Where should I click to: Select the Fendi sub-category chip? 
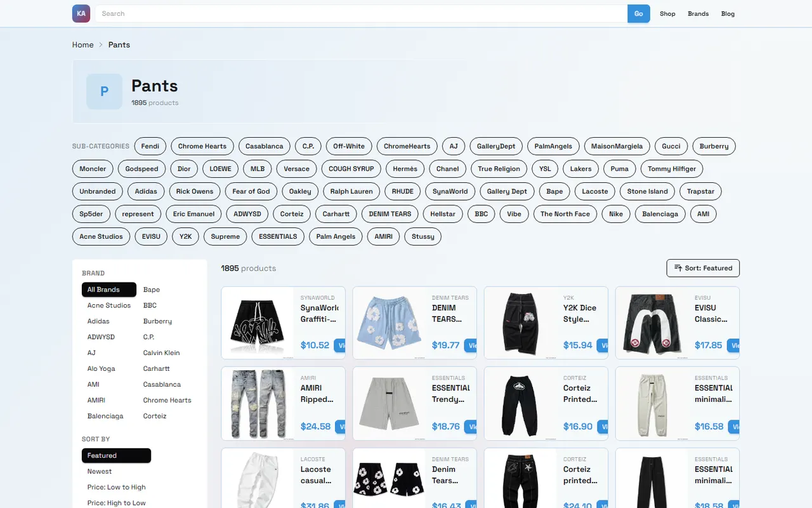tap(150, 146)
